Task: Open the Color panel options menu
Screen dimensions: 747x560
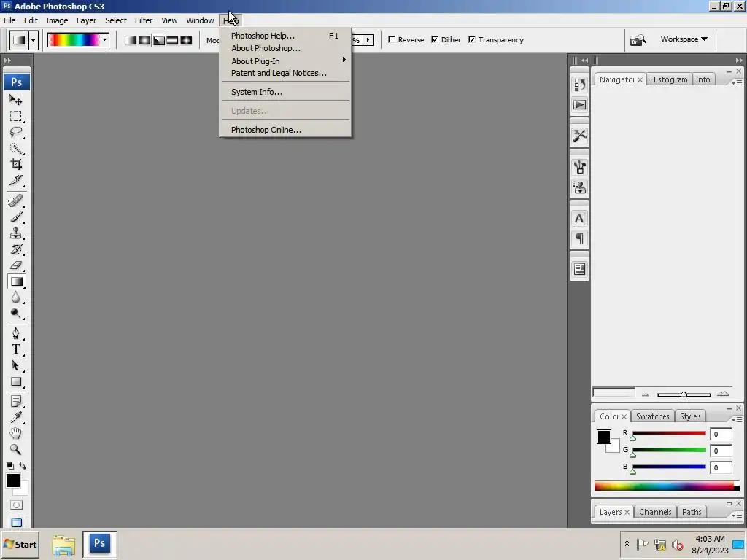Action: point(737,419)
